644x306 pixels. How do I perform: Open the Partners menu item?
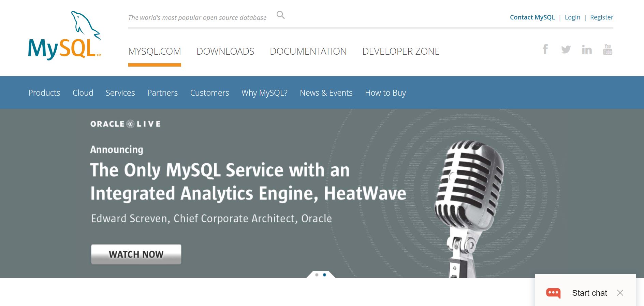(x=162, y=93)
